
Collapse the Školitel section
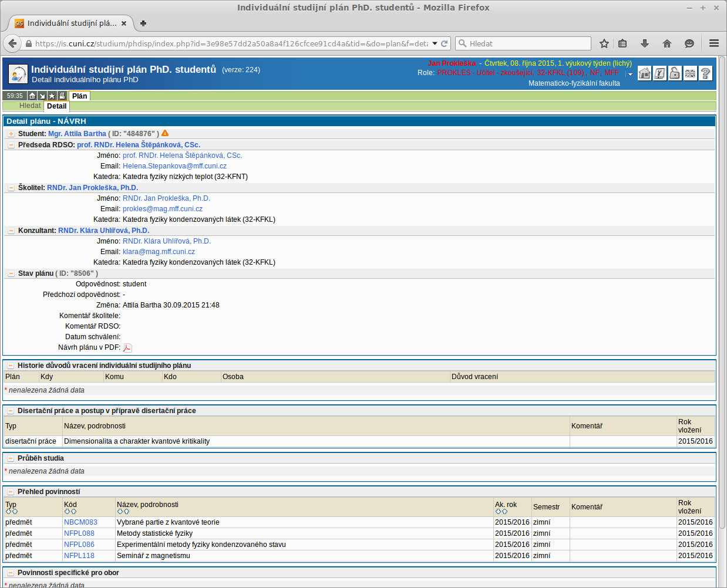pyautogui.click(x=11, y=188)
